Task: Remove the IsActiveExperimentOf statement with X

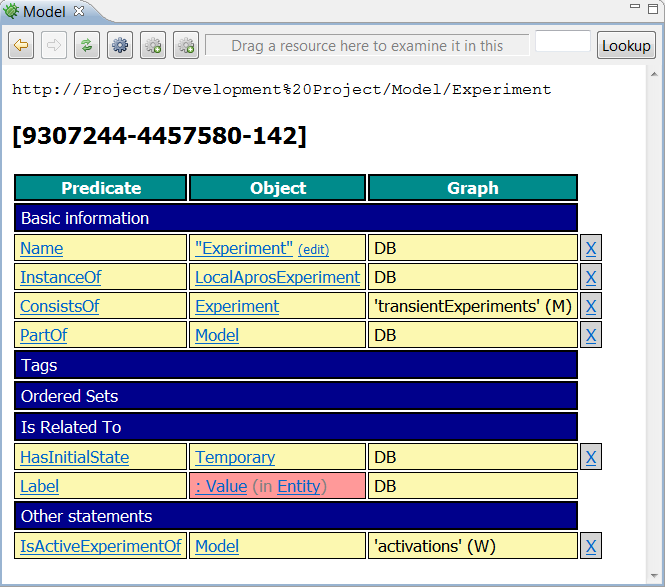Action: [x=591, y=546]
